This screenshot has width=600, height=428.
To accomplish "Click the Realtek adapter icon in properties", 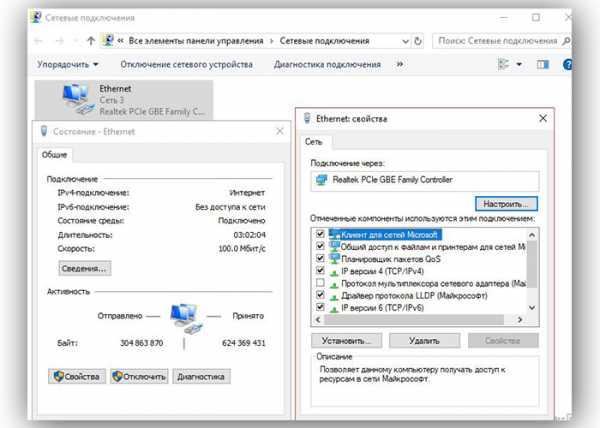I will click(x=321, y=180).
